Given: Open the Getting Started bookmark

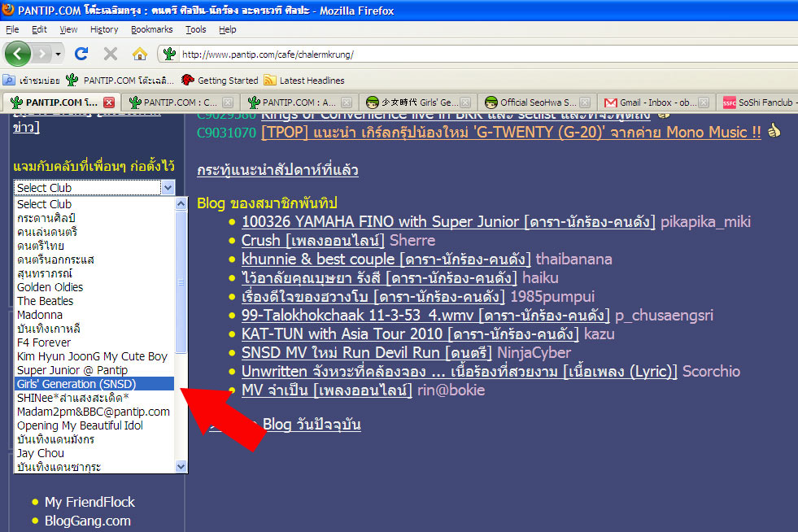Looking at the screenshot, I should click(220, 81).
